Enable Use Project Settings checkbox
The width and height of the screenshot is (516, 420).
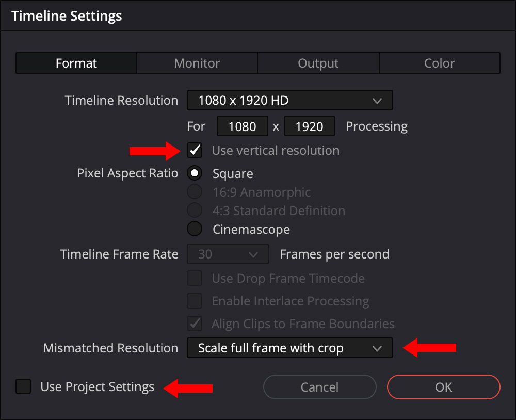coord(23,386)
